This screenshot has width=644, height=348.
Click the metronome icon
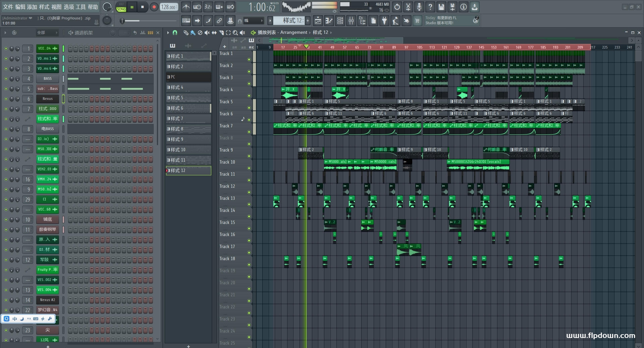click(186, 7)
